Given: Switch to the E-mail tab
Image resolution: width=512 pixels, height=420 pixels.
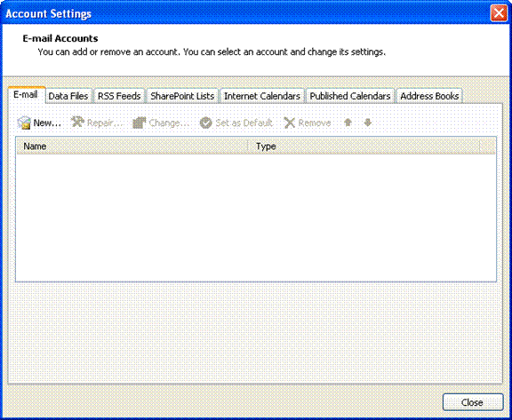Looking at the screenshot, I should click(26, 95).
